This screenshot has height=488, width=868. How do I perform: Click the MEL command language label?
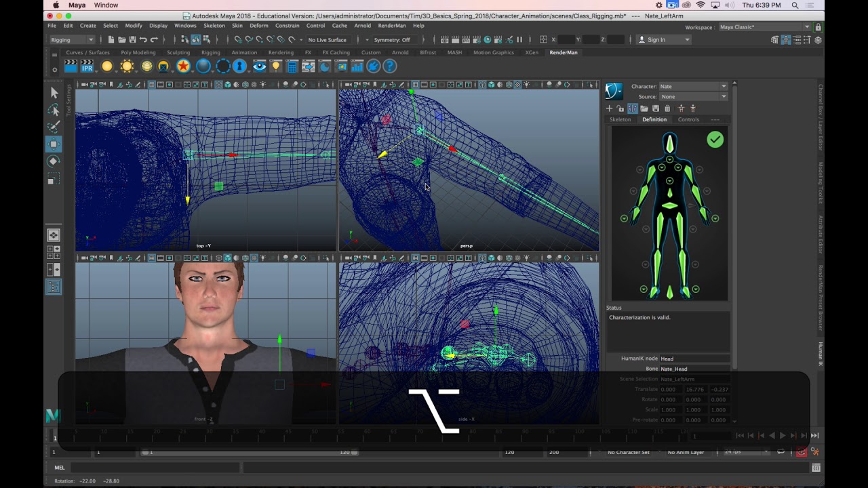click(60, 468)
